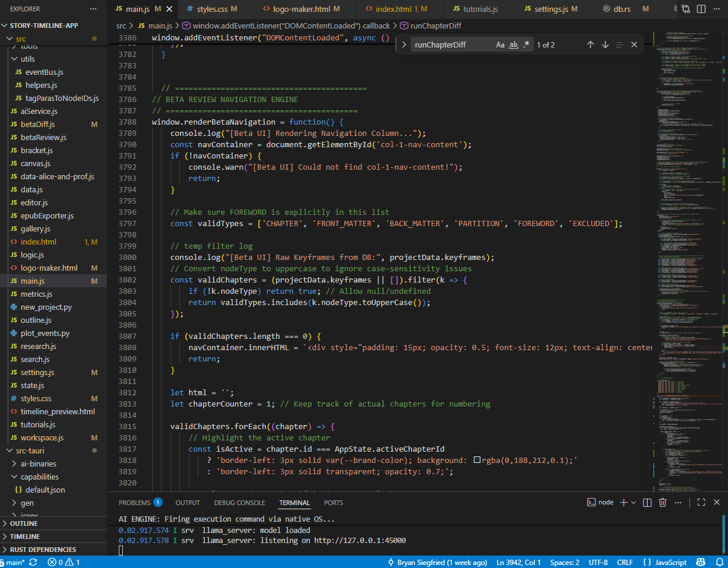728x568 pixels.
Task: Go to previous match arrow
Action: pos(590,45)
